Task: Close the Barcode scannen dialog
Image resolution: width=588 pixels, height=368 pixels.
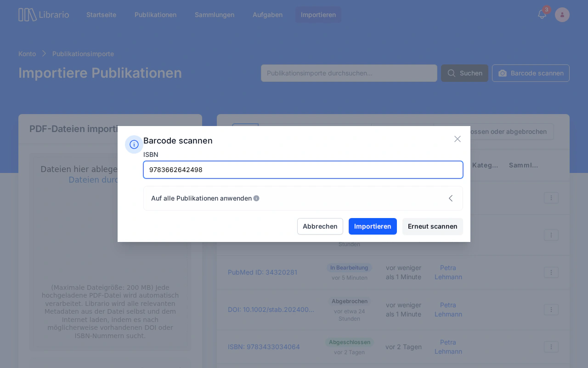Action: [458, 139]
